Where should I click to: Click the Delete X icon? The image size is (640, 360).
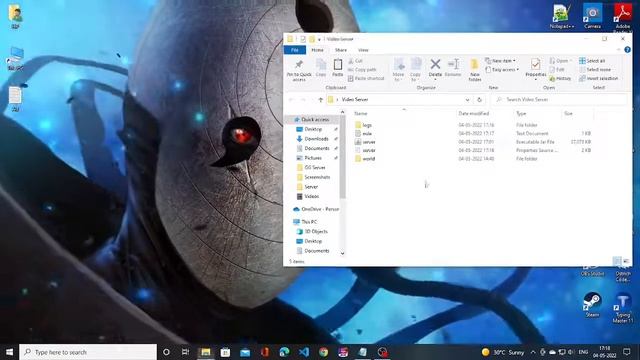(435, 64)
